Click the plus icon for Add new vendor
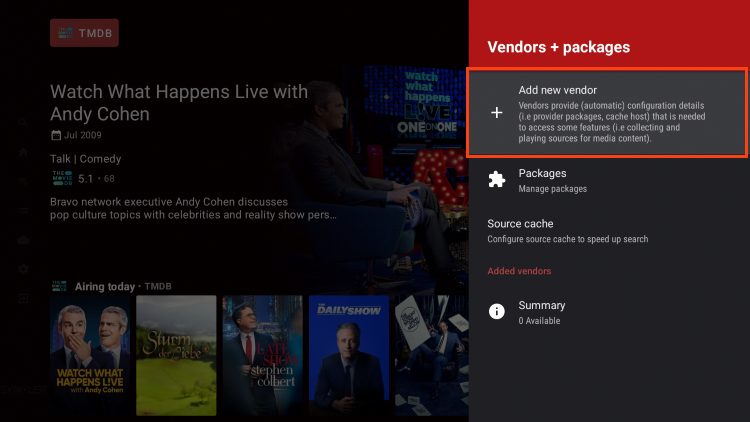This screenshot has height=422, width=750. coord(497,113)
